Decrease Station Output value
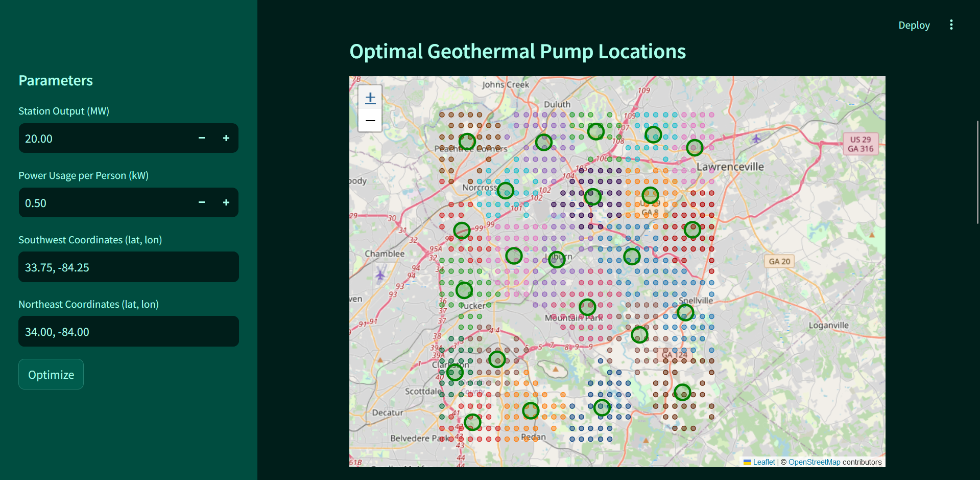The image size is (980, 480). click(x=202, y=138)
